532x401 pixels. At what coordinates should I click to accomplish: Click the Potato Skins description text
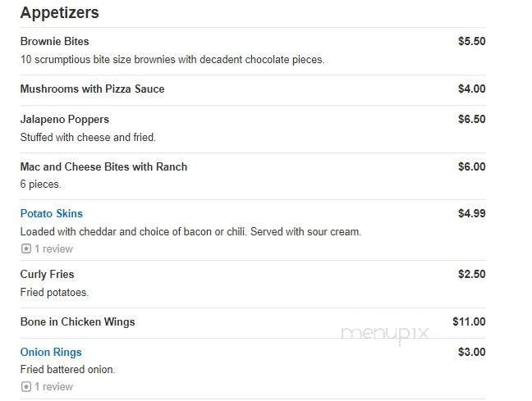(190, 231)
